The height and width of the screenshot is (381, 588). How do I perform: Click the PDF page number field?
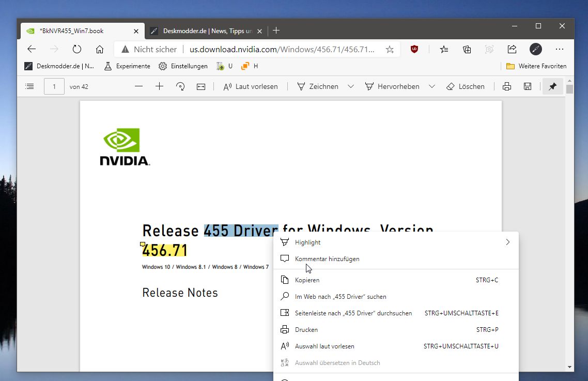click(54, 87)
